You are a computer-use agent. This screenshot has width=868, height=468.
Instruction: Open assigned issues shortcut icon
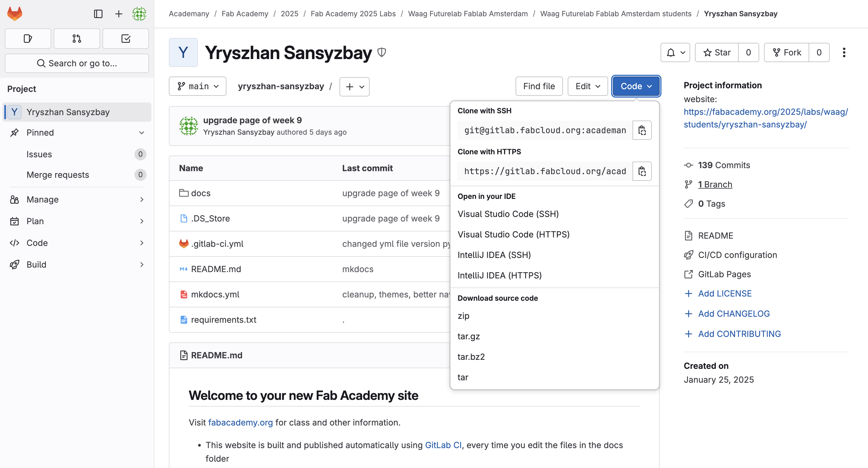point(28,39)
